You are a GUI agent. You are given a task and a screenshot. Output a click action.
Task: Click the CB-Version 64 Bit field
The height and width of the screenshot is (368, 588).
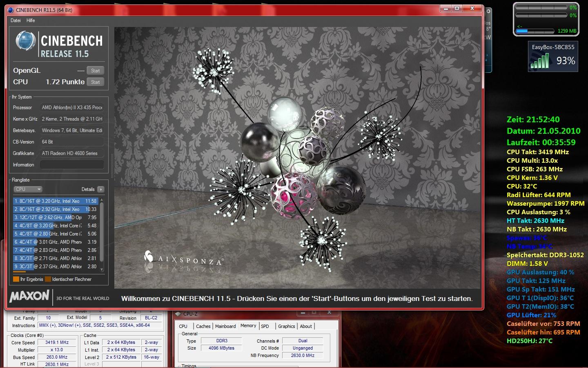(72, 142)
